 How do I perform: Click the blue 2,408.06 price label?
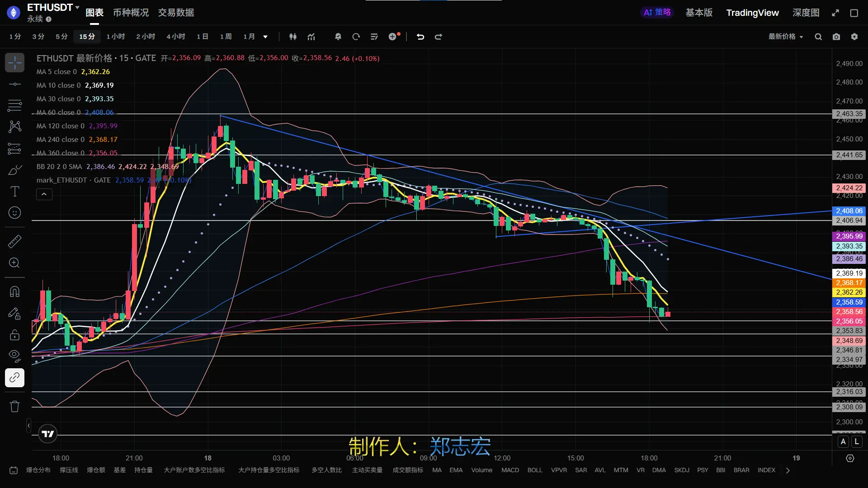849,211
